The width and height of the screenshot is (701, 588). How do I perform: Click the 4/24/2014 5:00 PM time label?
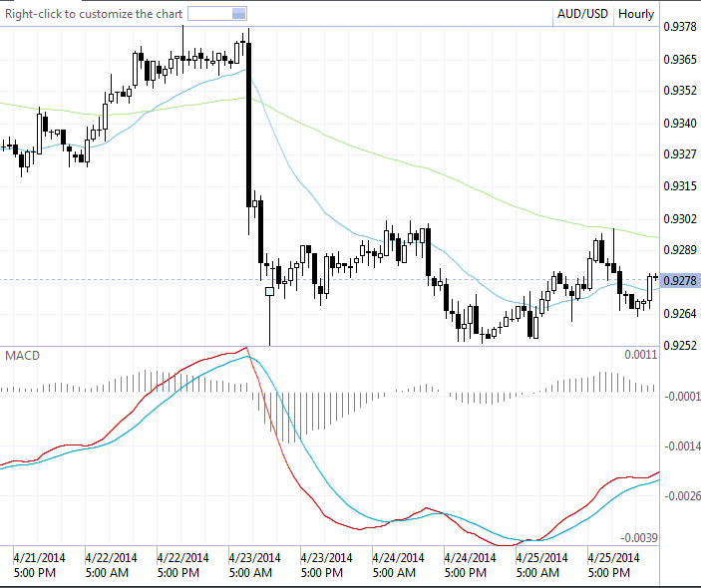[470, 565]
